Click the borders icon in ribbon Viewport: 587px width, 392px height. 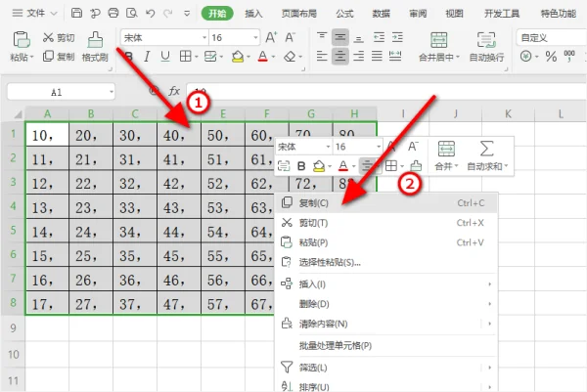(185, 57)
